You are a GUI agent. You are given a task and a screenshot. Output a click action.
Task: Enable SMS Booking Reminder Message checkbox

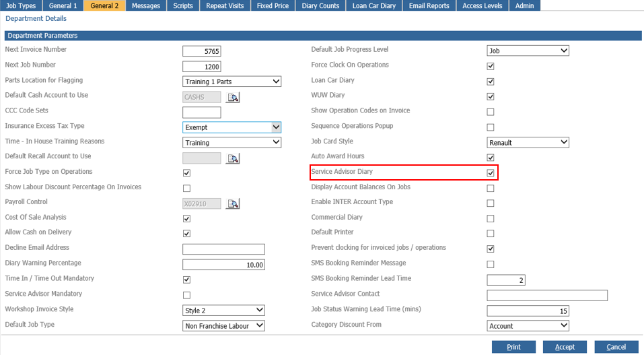click(491, 264)
